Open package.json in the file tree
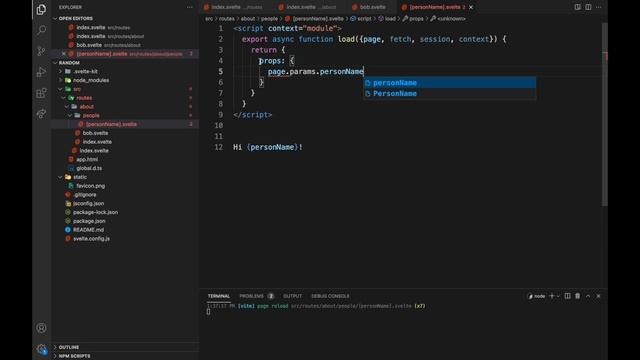The image size is (640, 360). click(x=89, y=221)
